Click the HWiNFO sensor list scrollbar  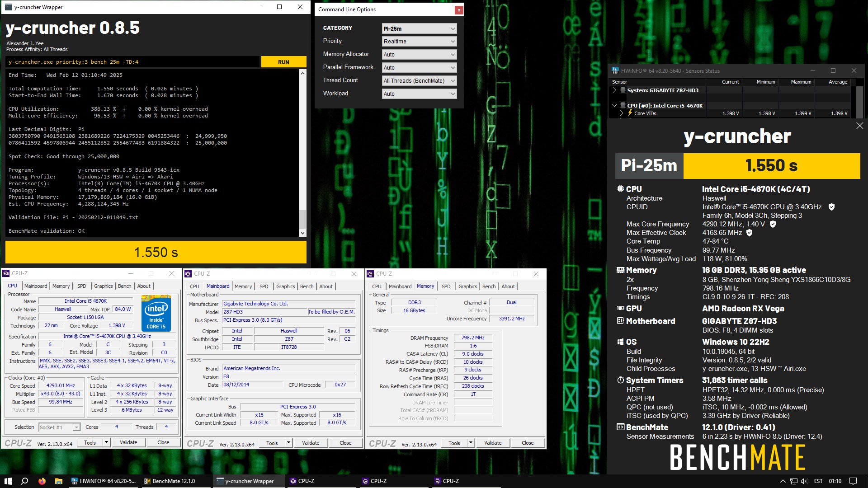click(860, 102)
